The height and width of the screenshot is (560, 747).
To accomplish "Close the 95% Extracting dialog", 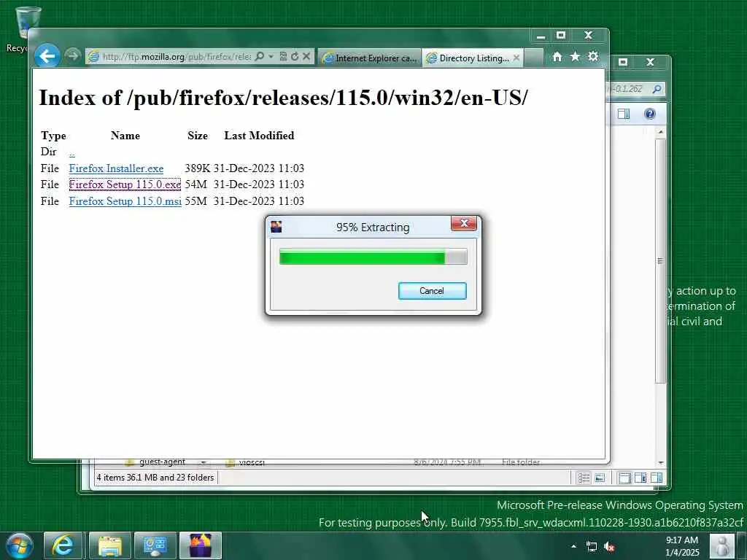I will click(464, 223).
